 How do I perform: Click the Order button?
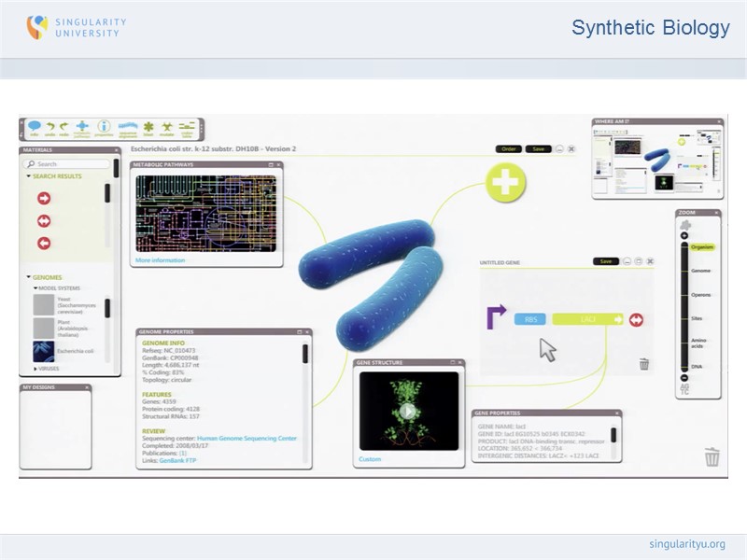click(x=509, y=149)
